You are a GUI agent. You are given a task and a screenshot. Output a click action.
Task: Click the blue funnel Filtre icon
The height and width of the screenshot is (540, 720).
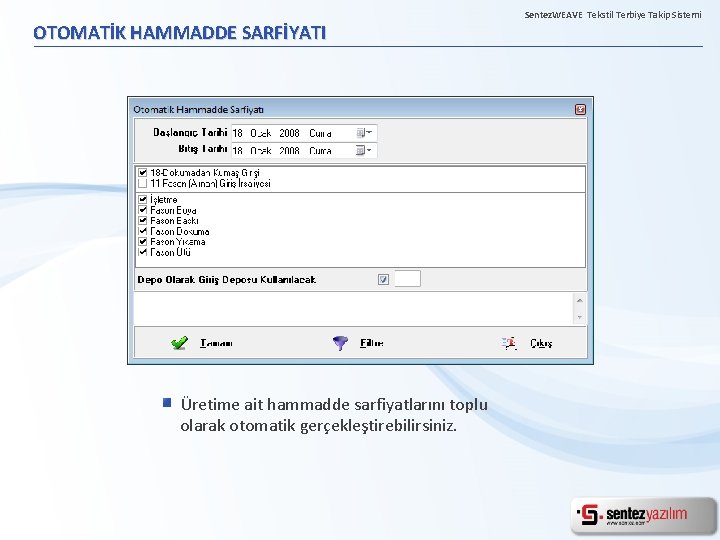(x=340, y=343)
